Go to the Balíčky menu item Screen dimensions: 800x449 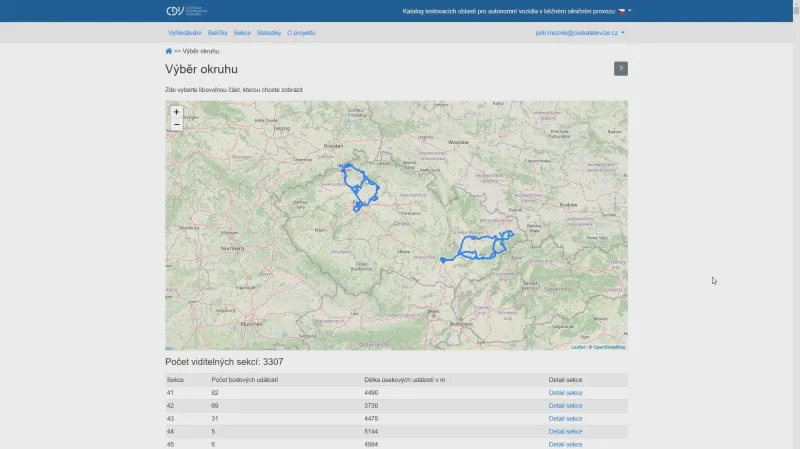tap(218, 33)
